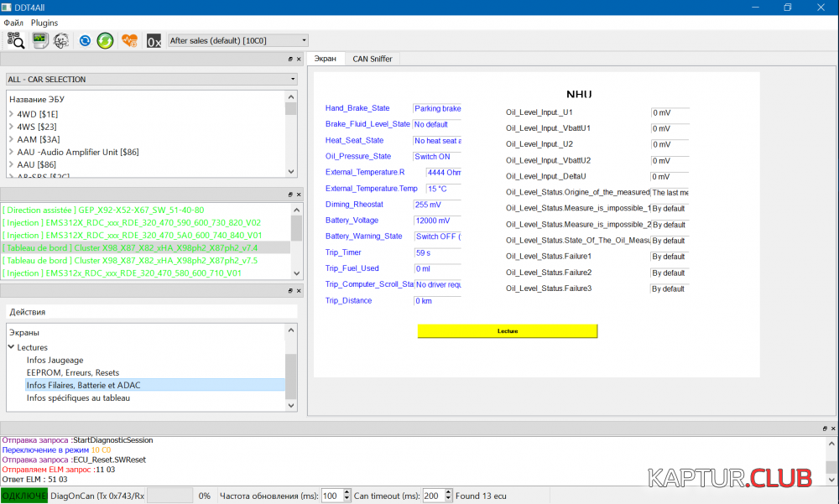839x504 pixels.
Task: Increase the Can timeout stepper
Action: [x=448, y=492]
